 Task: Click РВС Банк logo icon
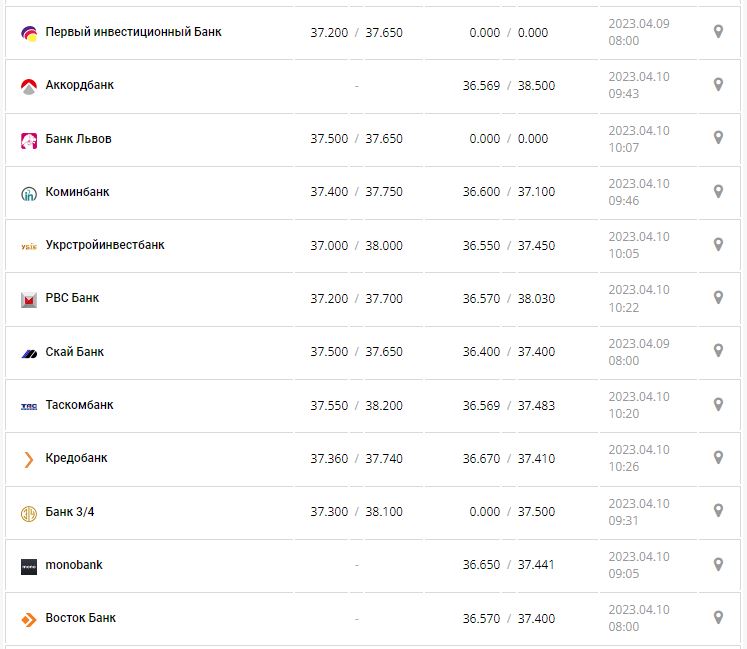(x=29, y=299)
